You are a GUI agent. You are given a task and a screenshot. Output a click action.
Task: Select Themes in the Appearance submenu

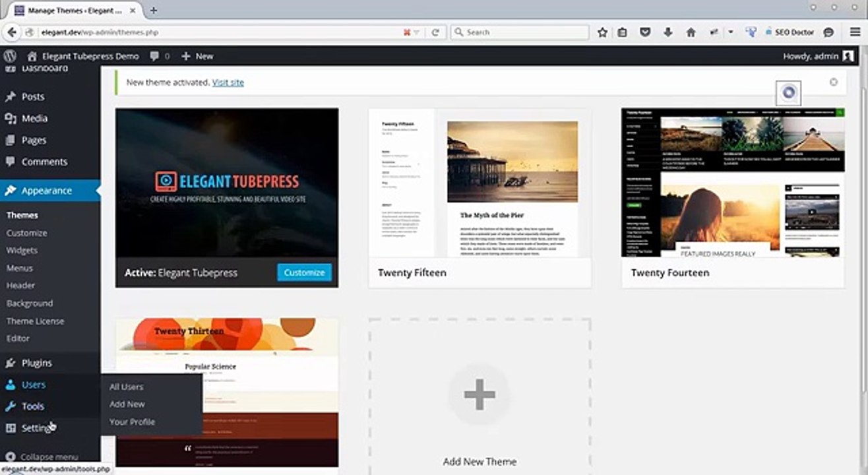point(22,215)
